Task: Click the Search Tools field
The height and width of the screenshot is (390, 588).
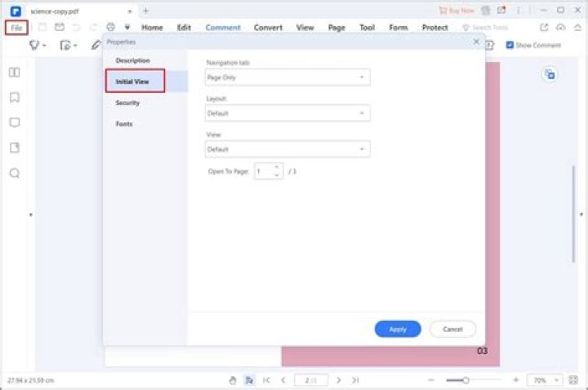Action: coord(486,28)
